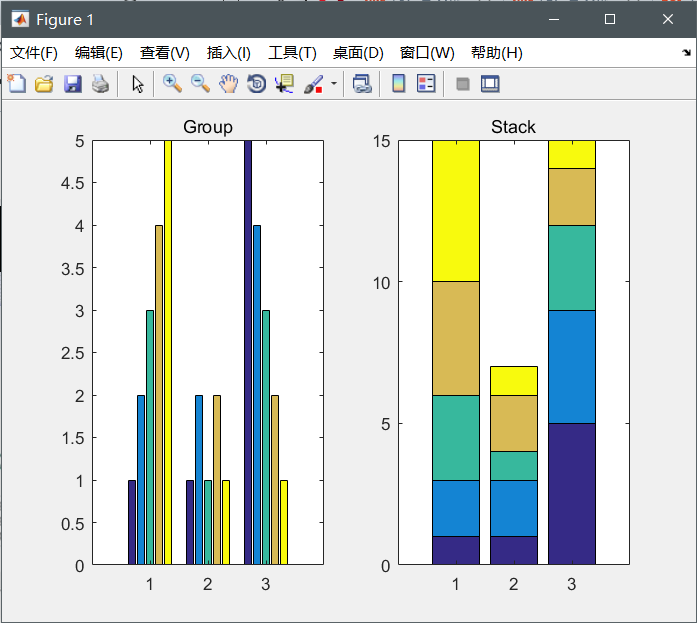The height and width of the screenshot is (623, 697).
Task: Click the MATLAB logo in title bar
Action: (x=20, y=20)
